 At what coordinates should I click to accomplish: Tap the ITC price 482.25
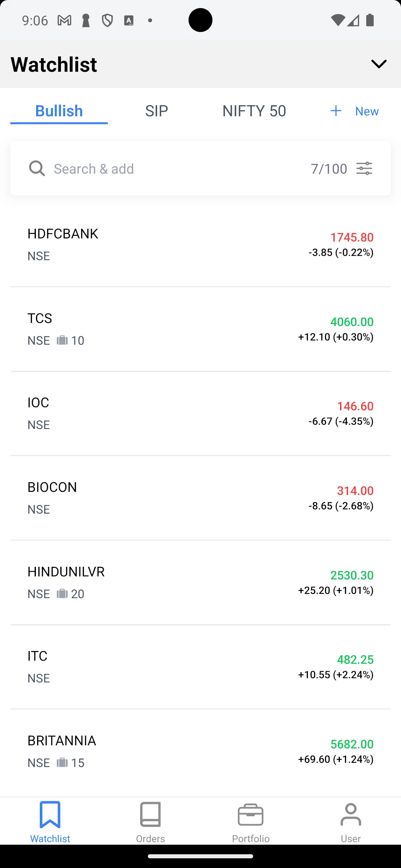(x=355, y=659)
